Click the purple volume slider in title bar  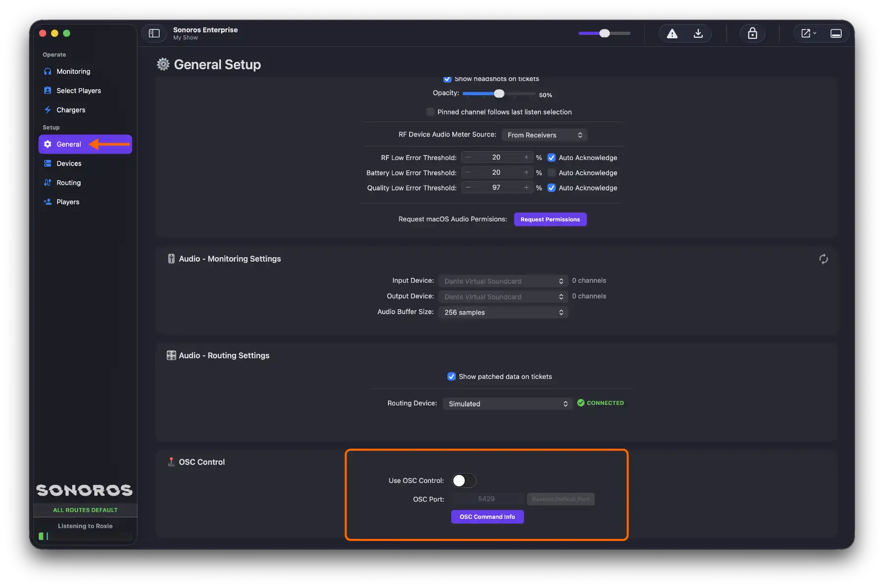[604, 33]
